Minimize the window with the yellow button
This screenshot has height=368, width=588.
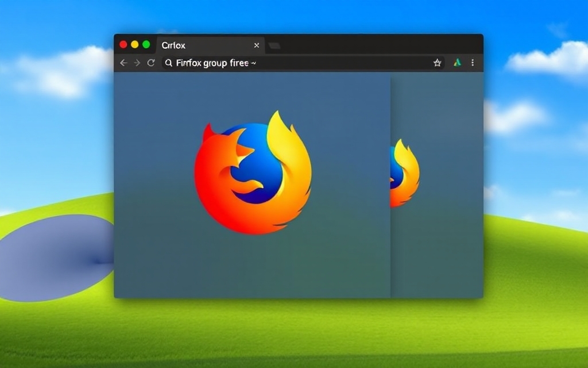point(134,45)
